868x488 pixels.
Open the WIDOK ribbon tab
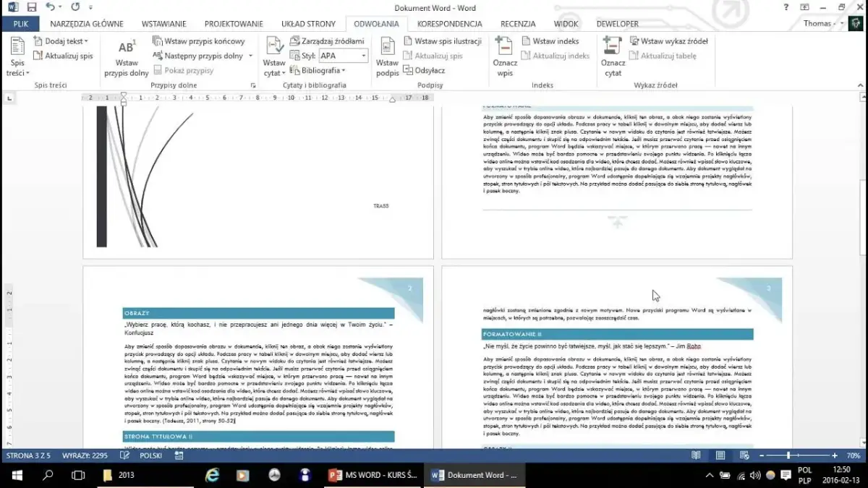(x=566, y=23)
